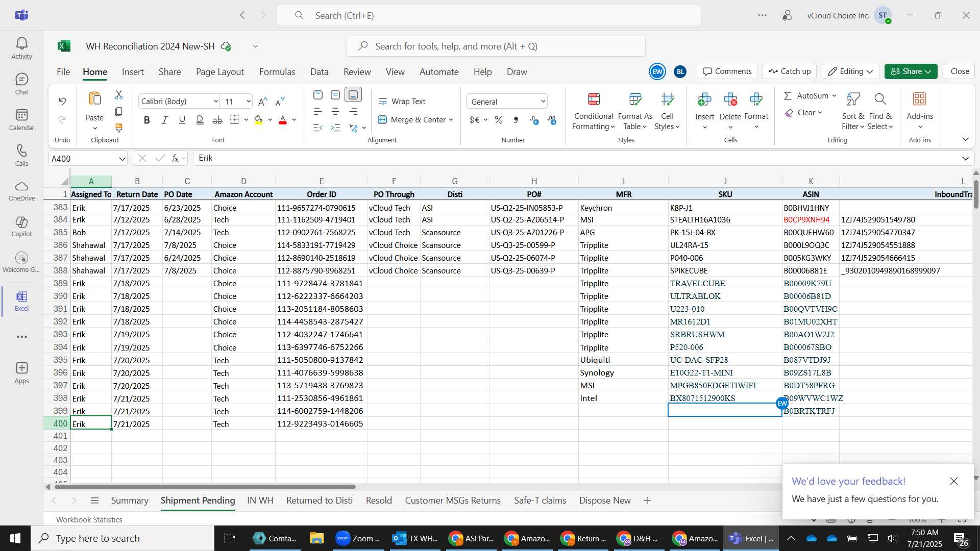Click the Paste clipboard icon
Image resolution: width=980 pixels, height=551 pixels.
(94, 98)
